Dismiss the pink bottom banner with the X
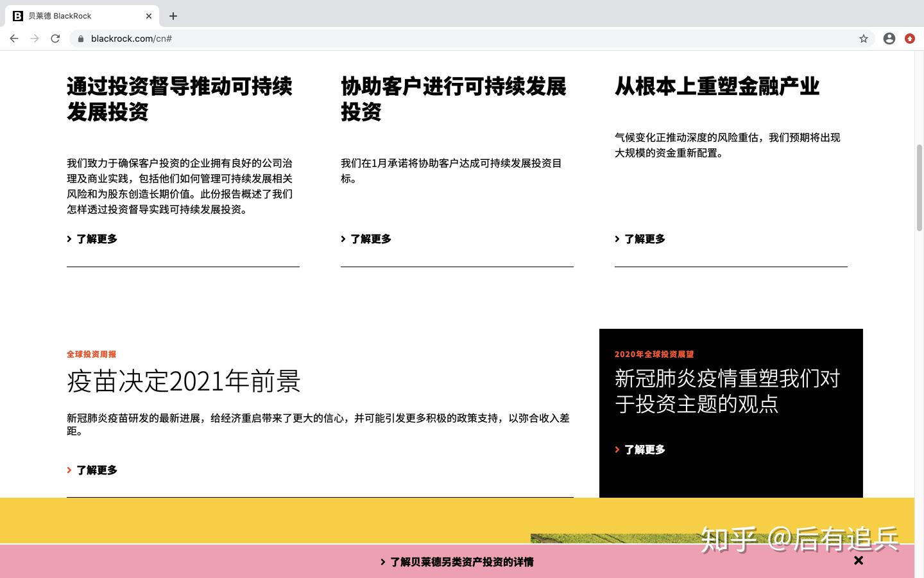The image size is (924, 578). pyautogui.click(x=859, y=560)
